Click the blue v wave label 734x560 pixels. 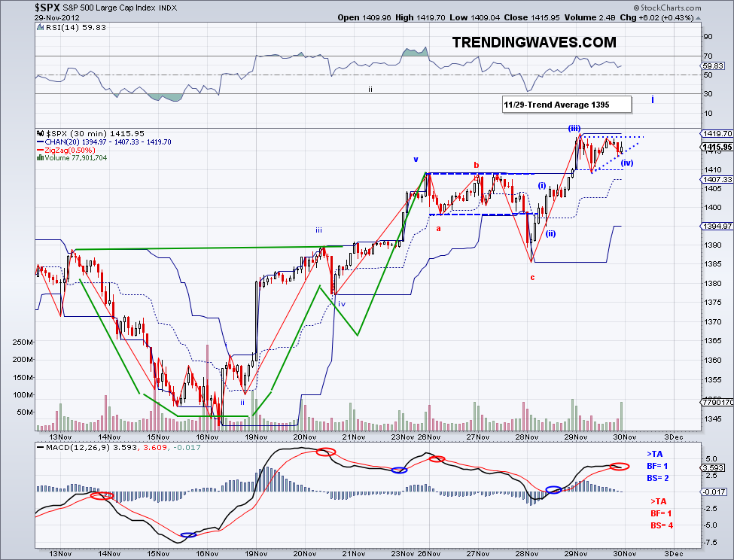[x=416, y=160]
